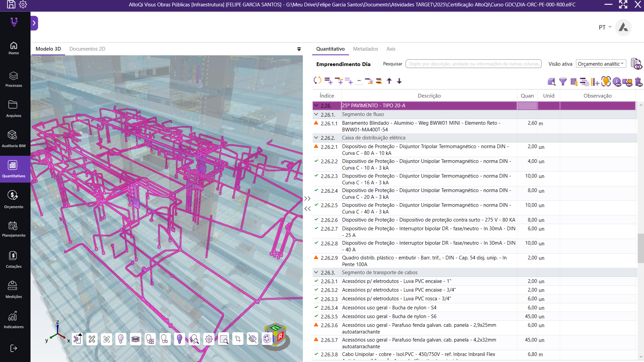The width and height of the screenshot is (644, 362).
Task: Select the Modelo 3D tab
Action: click(48, 49)
